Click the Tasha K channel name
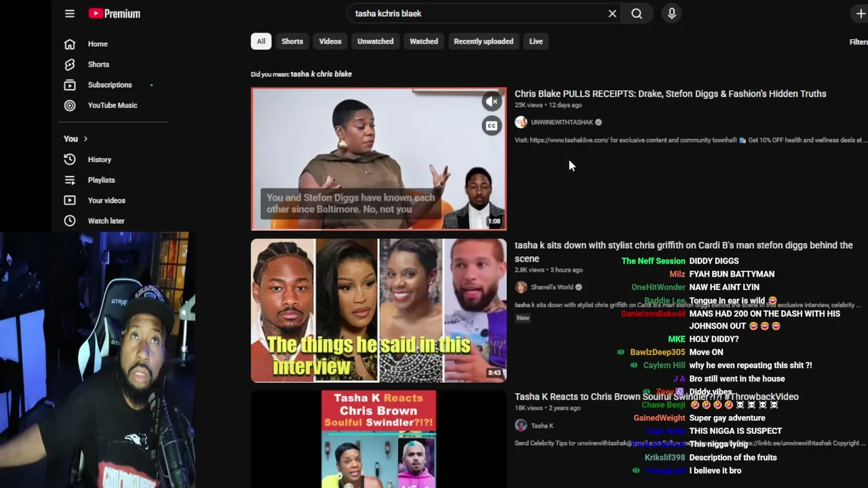This screenshot has height=488, width=868. click(x=542, y=426)
